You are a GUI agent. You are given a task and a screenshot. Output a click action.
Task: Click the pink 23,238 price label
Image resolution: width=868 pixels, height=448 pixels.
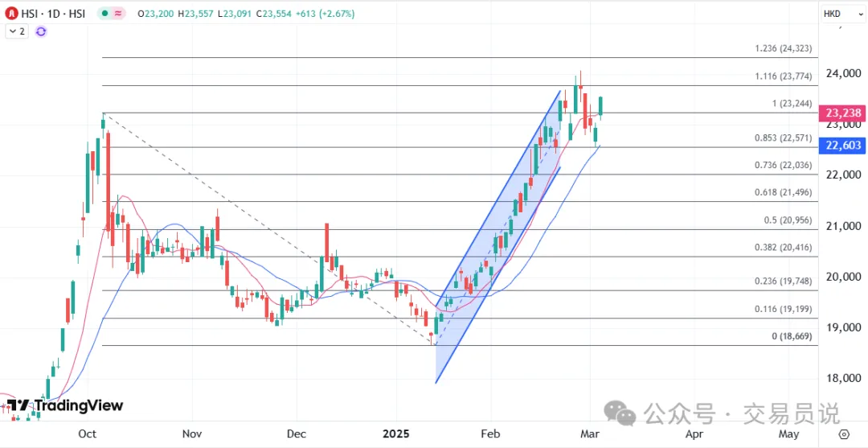pos(843,114)
